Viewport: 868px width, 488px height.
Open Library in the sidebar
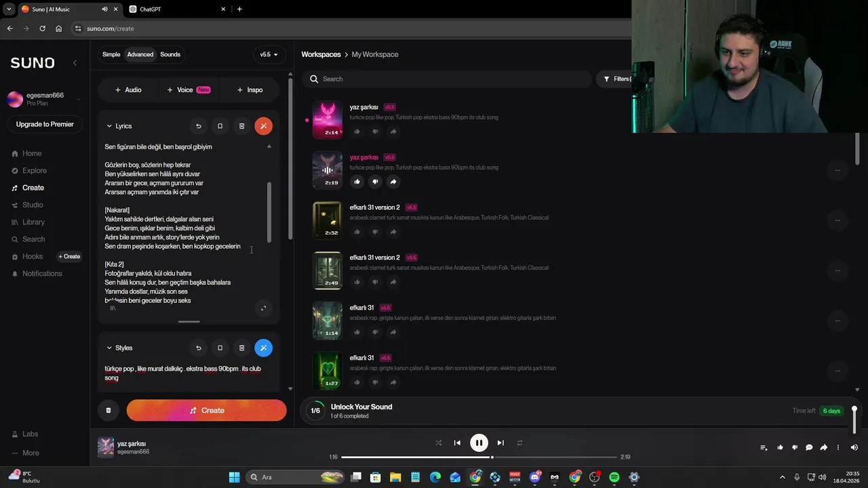pyautogui.click(x=33, y=222)
